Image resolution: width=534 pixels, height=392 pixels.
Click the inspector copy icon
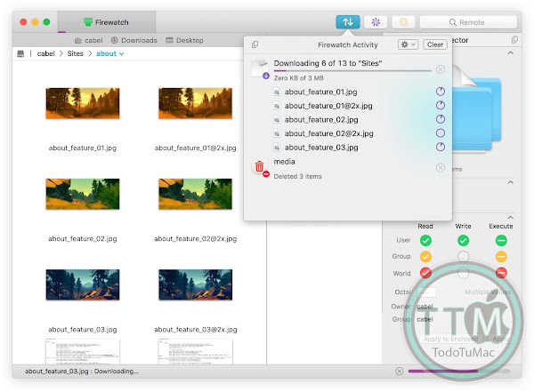(x=514, y=40)
